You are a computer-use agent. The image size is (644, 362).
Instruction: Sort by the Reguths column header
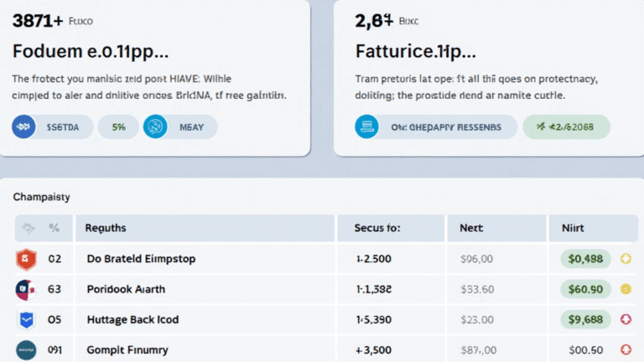click(x=109, y=227)
